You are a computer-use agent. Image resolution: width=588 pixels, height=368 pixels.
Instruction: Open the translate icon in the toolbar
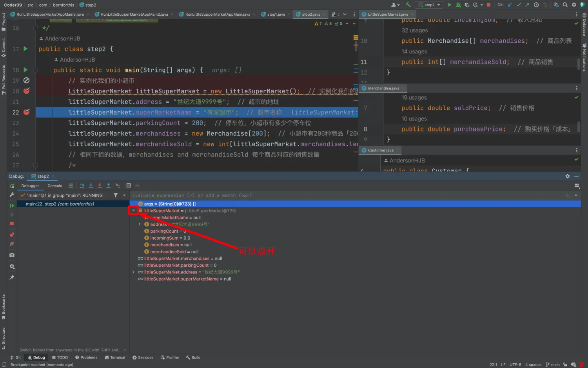[x=556, y=5]
